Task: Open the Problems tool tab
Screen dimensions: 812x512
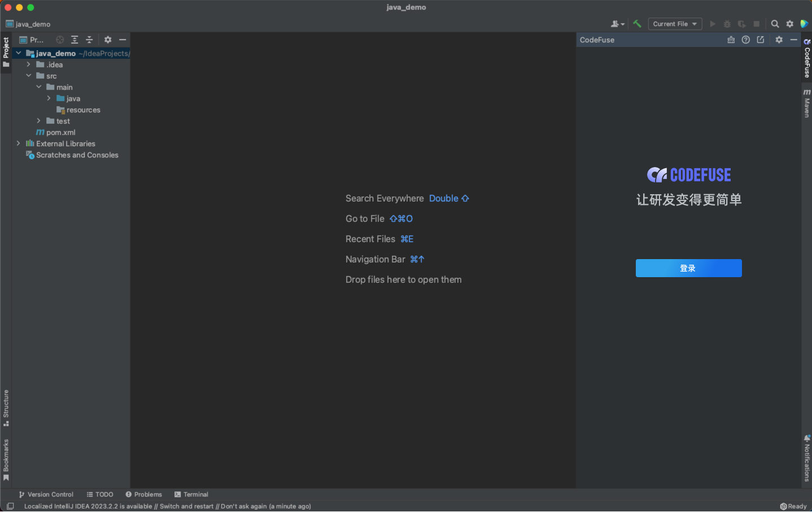Action: tap(143, 495)
